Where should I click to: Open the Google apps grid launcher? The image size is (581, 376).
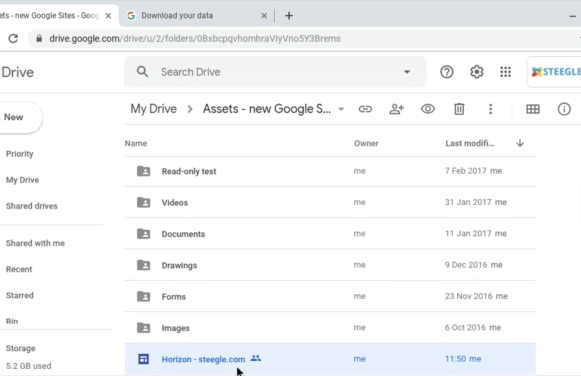point(505,72)
